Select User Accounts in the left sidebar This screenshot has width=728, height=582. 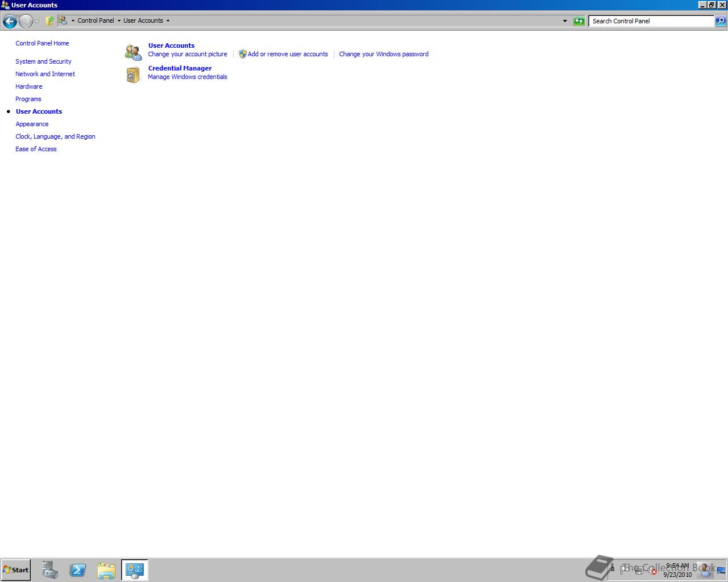39,111
